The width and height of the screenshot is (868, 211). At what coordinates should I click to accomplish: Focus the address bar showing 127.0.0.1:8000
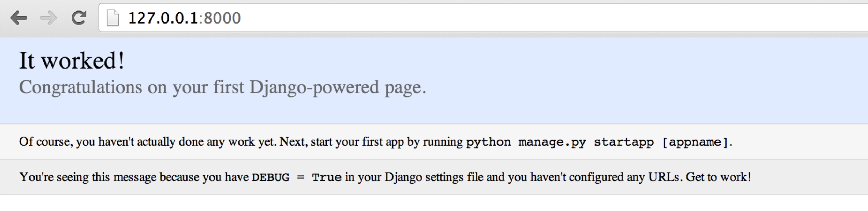pyautogui.click(x=483, y=18)
